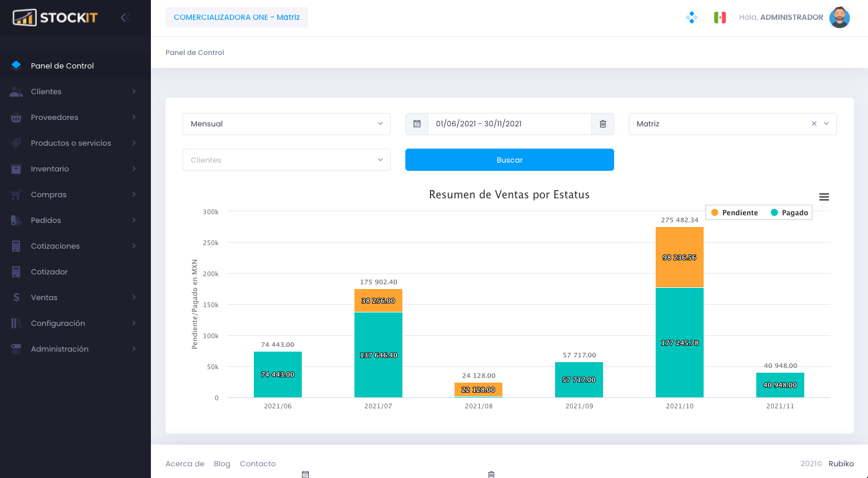Screen dimensions: 868x478
Task: Open the Contacto footer link
Action: pos(258,463)
